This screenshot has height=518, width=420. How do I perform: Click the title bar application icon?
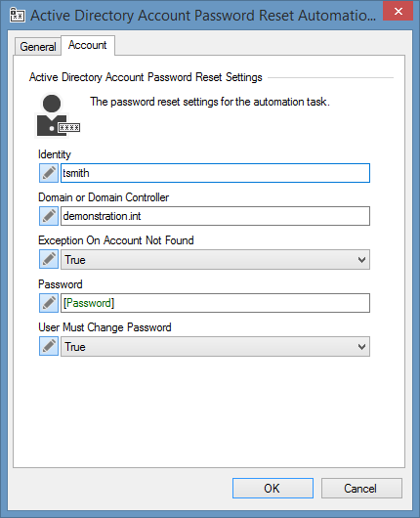point(18,16)
